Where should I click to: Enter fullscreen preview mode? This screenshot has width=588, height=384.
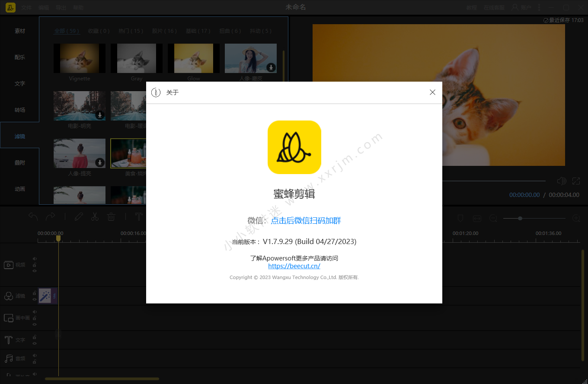click(x=576, y=181)
